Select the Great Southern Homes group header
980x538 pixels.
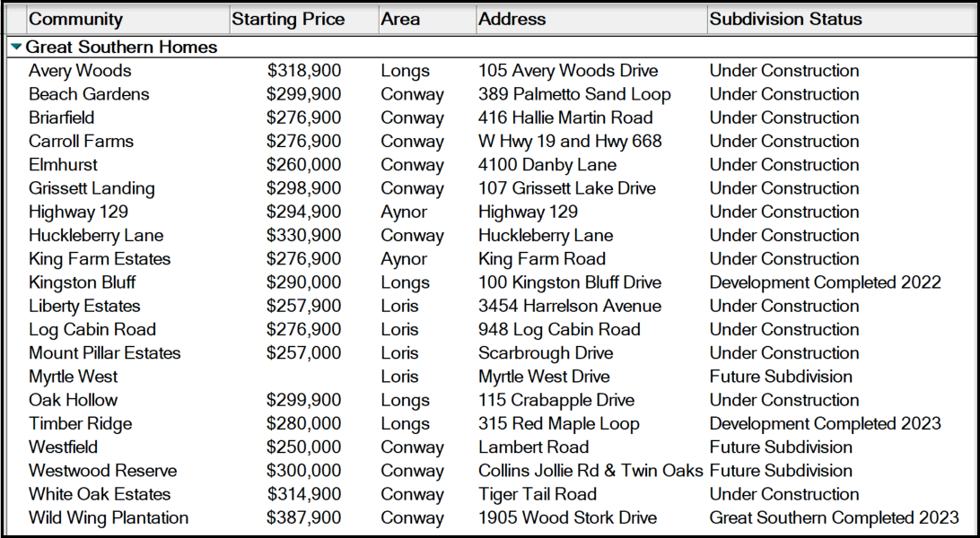coord(121,48)
